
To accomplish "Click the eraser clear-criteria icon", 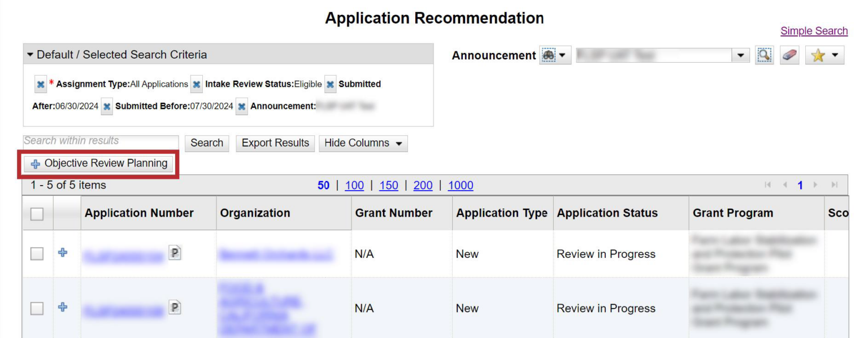I will [x=789, y=55].
